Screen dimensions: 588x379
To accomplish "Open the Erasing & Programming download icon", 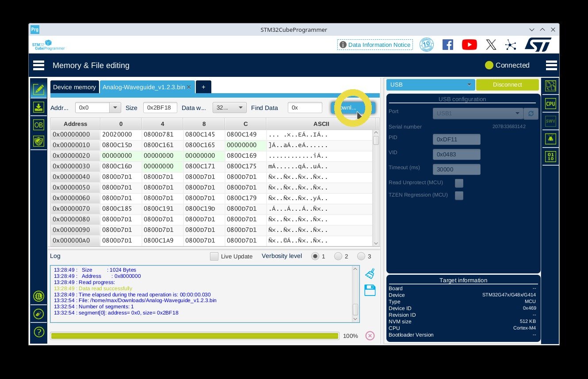I will (39, 107).
